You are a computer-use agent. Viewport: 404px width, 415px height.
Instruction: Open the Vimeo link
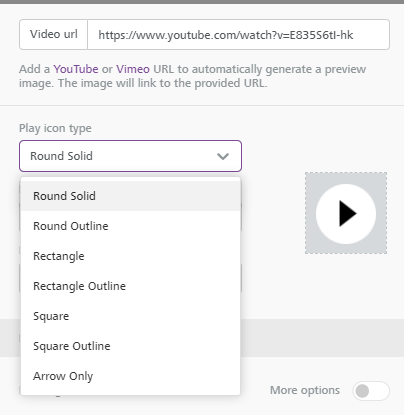pyautogui.click(x=133, y=69)
